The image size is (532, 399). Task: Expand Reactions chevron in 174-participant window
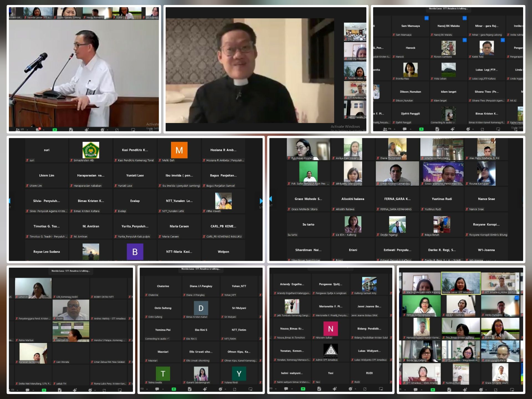474,129
